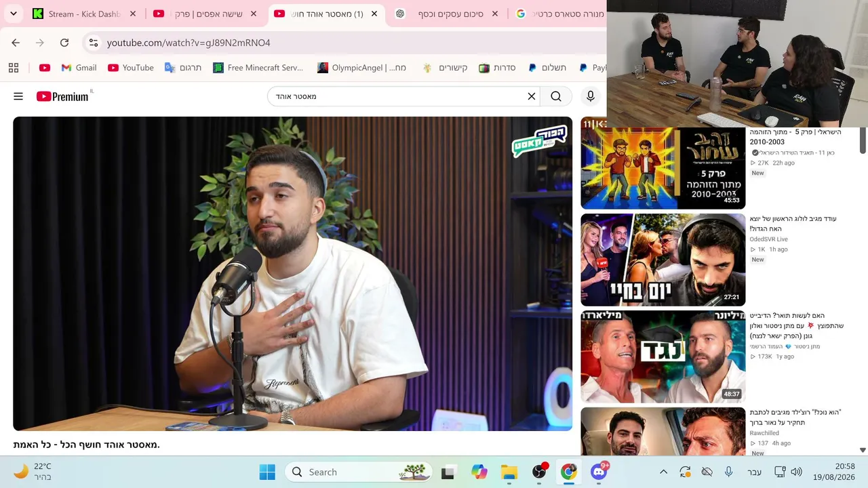Viewport: 868px width, 488px height.
Task: Open Task View on the taskbar
Action: coord(448,472)
